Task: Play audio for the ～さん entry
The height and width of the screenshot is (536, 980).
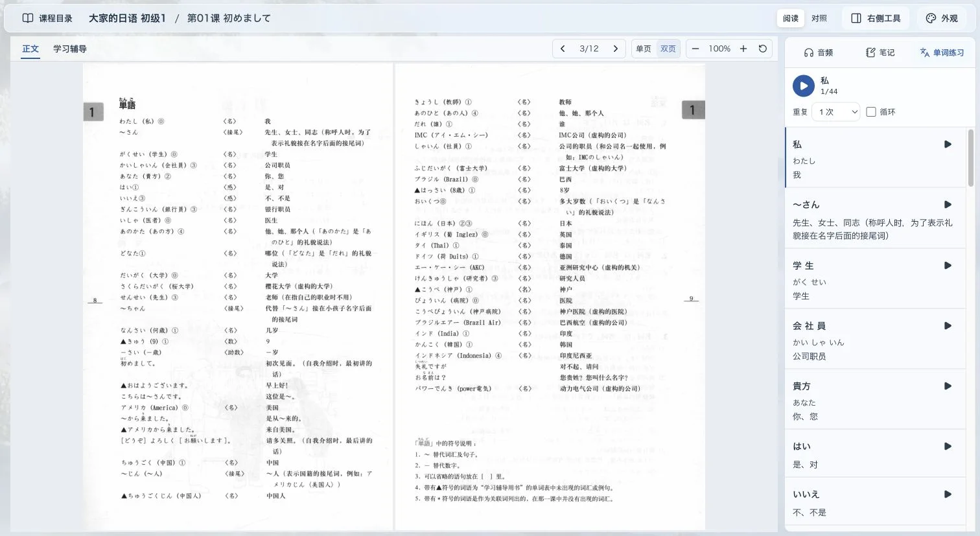Action: pyautogui.click(x=948, y=205)
